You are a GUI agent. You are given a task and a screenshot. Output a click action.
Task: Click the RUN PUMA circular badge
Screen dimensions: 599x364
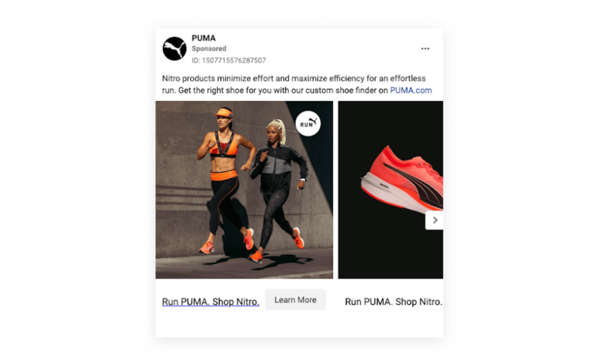[308, 124]
